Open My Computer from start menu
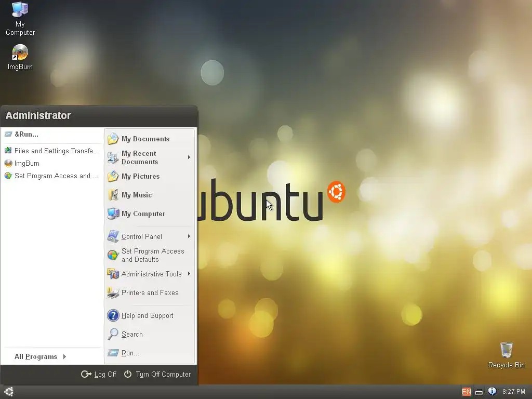This screenshot has height=399, width=532. pos(150,214)
